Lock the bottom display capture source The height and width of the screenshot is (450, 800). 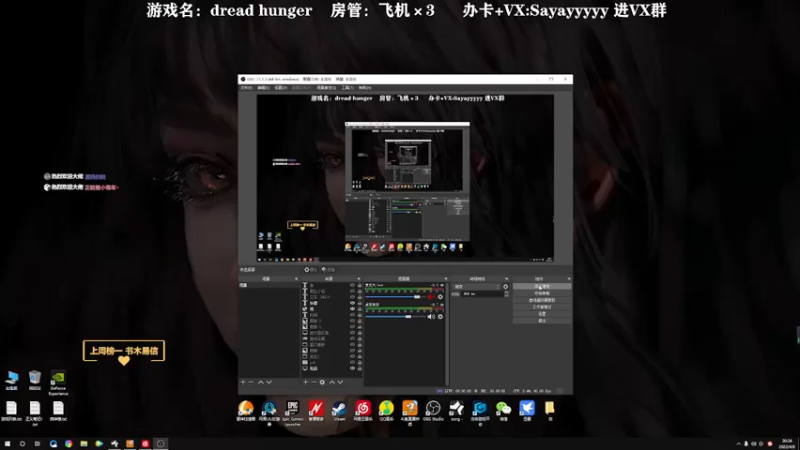pos(360,368)
